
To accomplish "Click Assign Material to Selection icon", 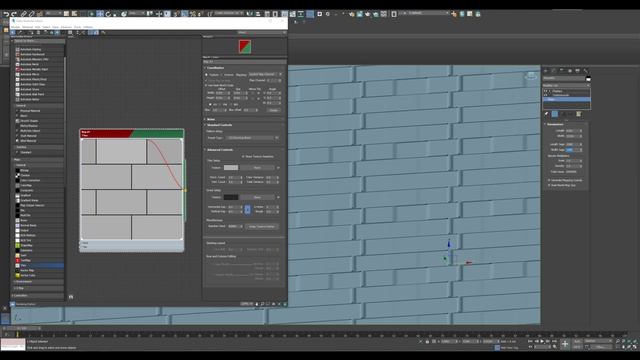I will coord(32,32).
